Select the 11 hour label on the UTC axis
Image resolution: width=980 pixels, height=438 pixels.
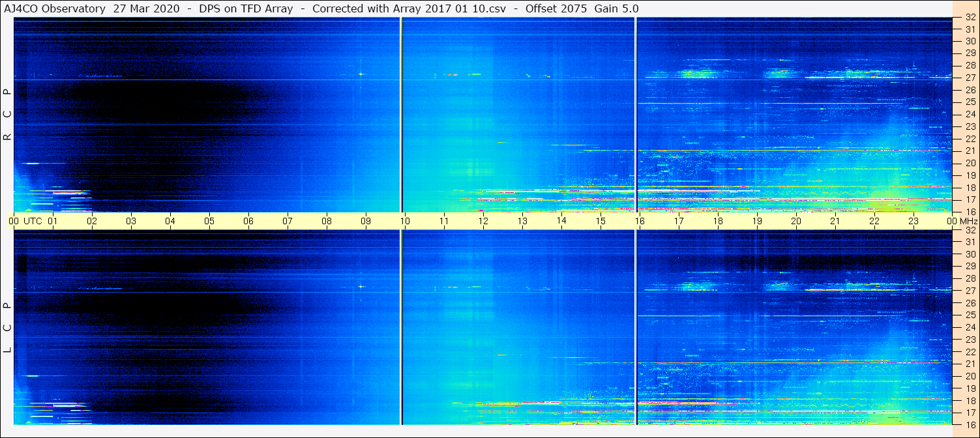point(444,221)
